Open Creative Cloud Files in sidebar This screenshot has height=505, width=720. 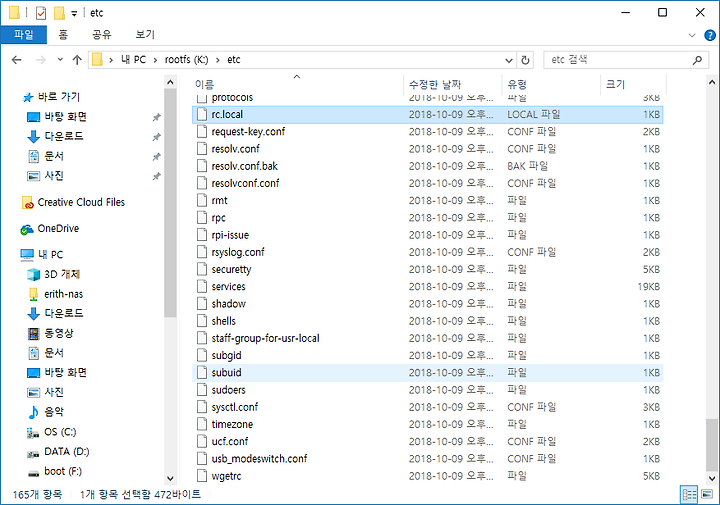pos(81,202)
